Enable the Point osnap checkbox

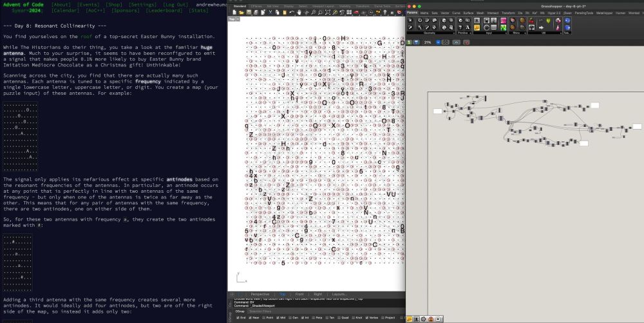tap(263, 318)
